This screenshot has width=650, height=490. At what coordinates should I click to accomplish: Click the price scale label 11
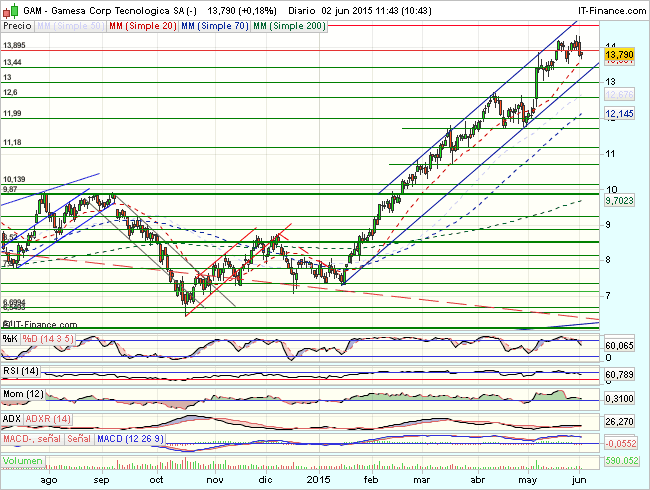610,154
